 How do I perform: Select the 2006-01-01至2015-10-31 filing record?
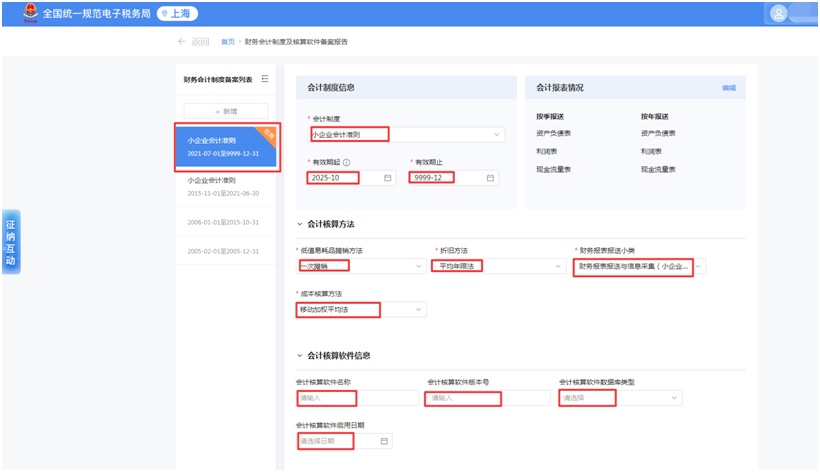(x=224, y=222)
